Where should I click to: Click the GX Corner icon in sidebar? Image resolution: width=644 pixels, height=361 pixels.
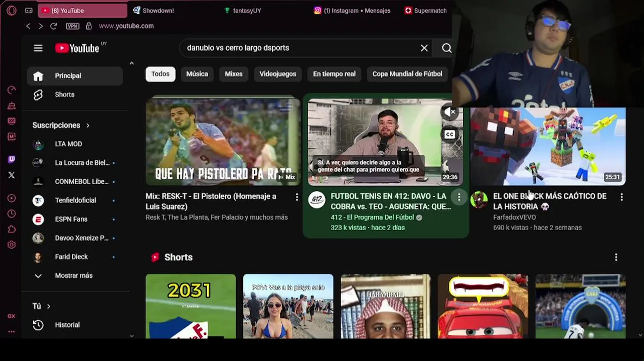(11, 316)
